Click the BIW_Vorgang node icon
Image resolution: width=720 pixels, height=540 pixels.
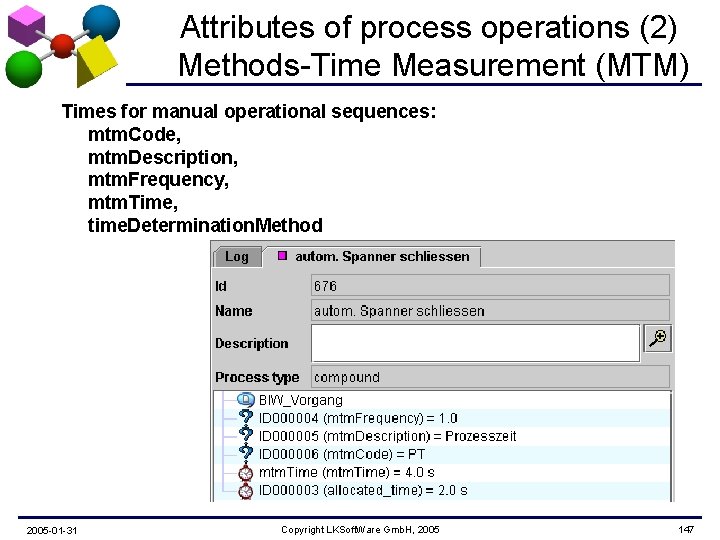click(246, 400)
